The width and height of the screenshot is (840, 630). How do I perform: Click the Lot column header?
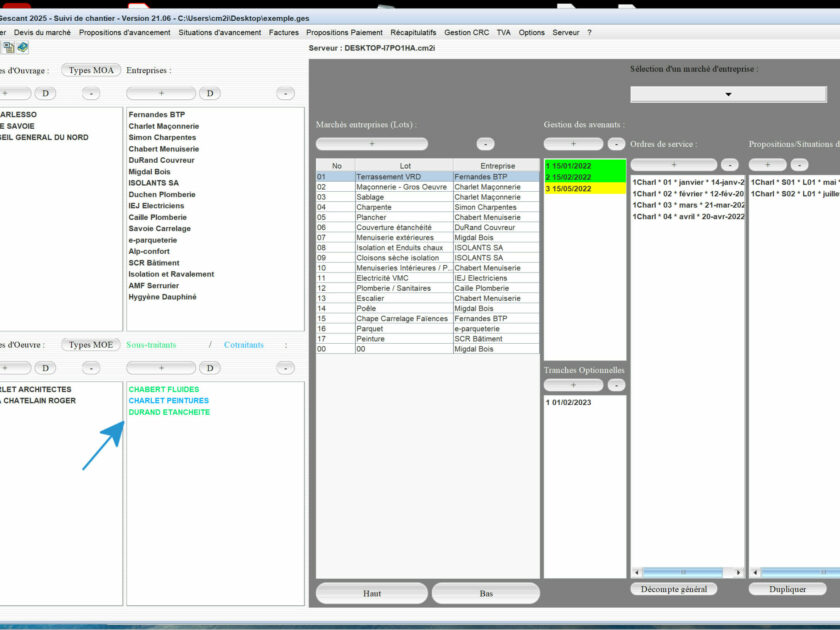[404, 166]
